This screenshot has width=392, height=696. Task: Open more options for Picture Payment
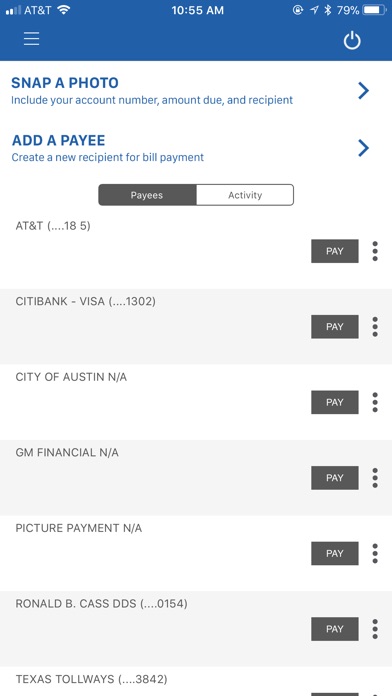coord(375,553)
